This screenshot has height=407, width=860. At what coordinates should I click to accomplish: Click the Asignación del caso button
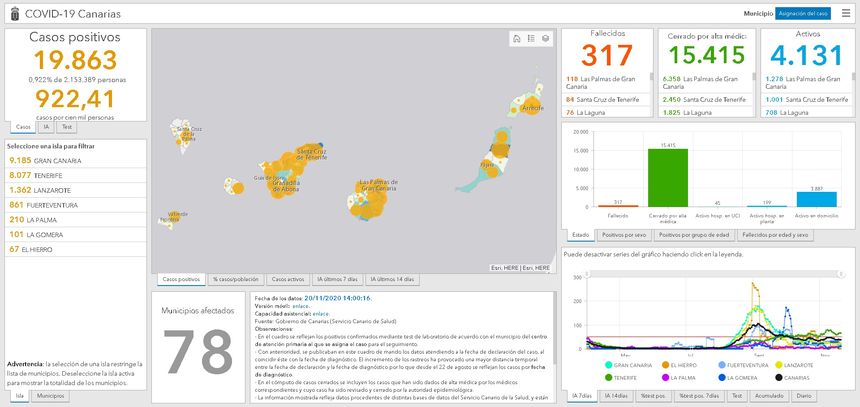pos(801,14)
